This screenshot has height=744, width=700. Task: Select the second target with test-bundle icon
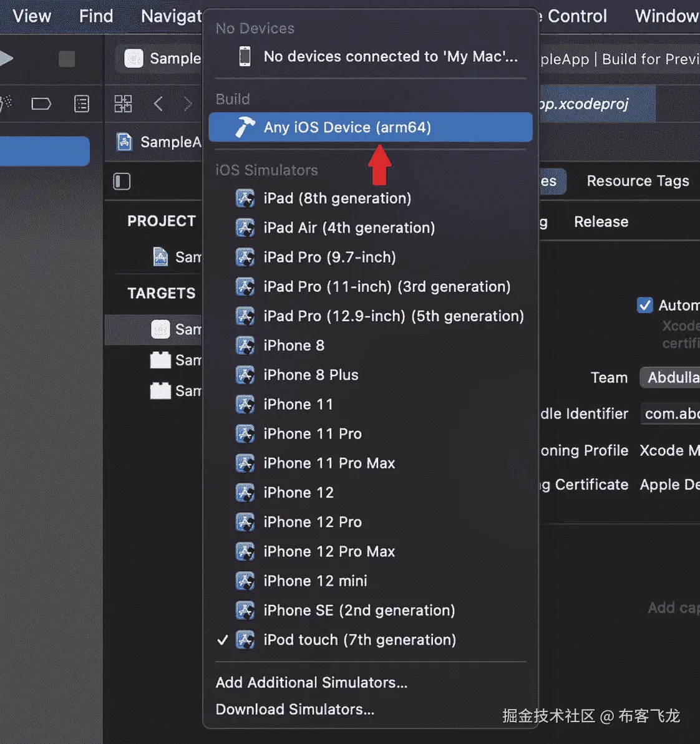176,360
